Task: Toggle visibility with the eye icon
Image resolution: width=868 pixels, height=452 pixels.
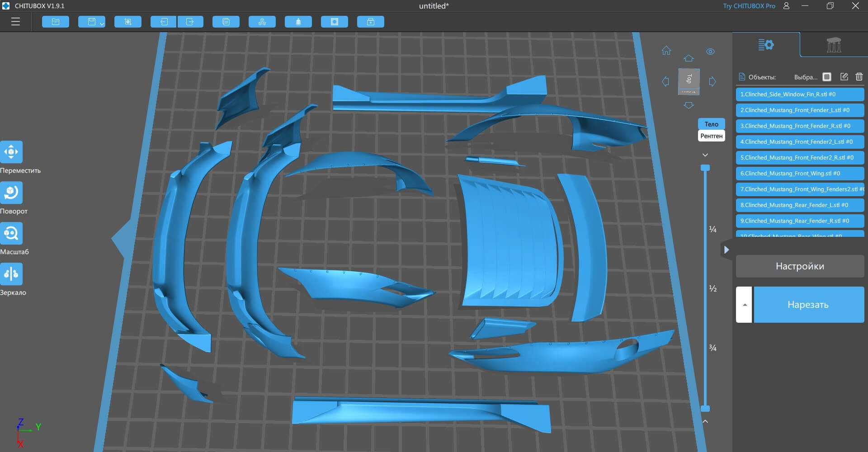Action: pyautogui.click(x=710, y=52)
